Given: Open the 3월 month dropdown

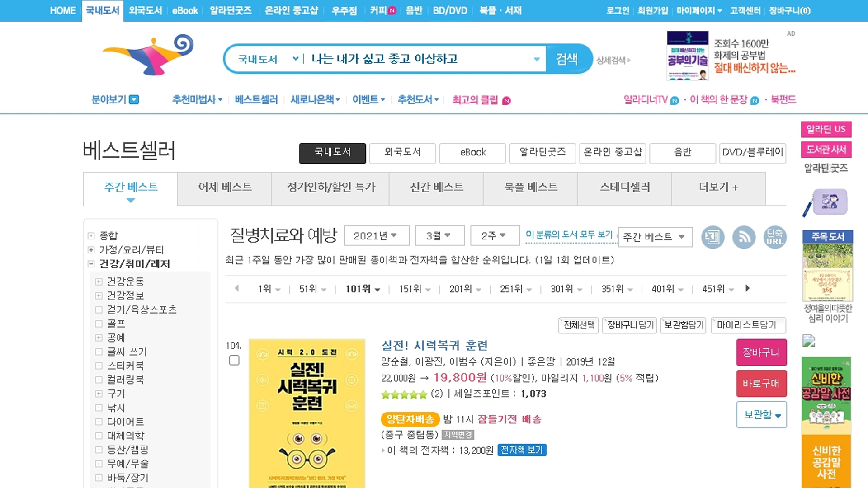Looking at the screenshot, I should tap(439, 236).
